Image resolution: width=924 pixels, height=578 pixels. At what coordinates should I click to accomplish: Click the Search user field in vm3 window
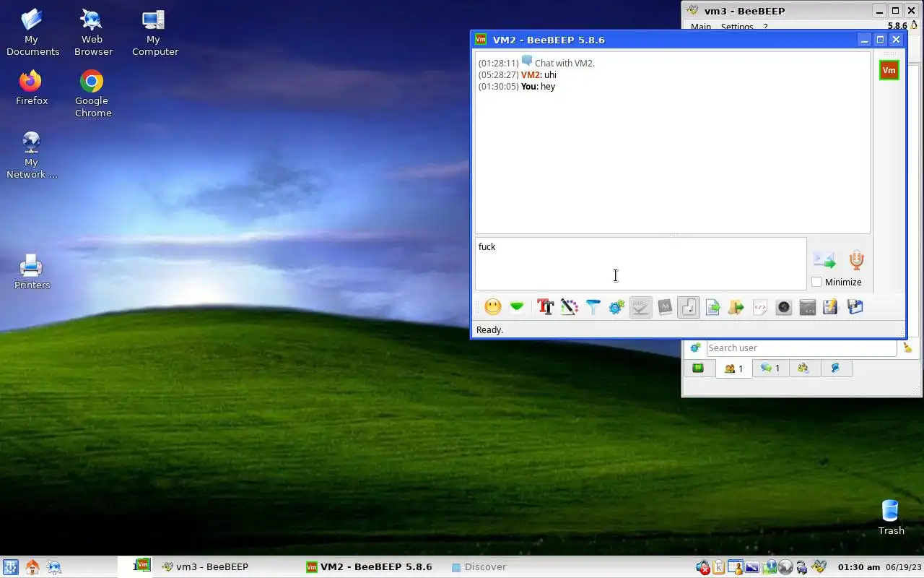click(801, 348)
